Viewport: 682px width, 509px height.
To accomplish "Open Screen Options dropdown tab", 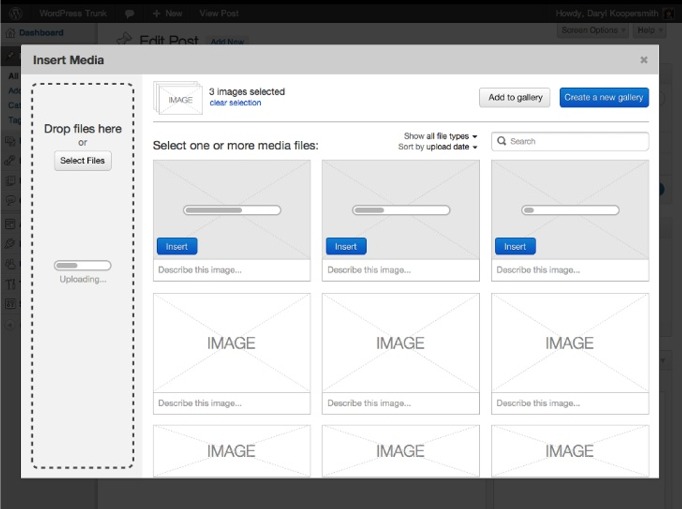I will coord(592,30).
